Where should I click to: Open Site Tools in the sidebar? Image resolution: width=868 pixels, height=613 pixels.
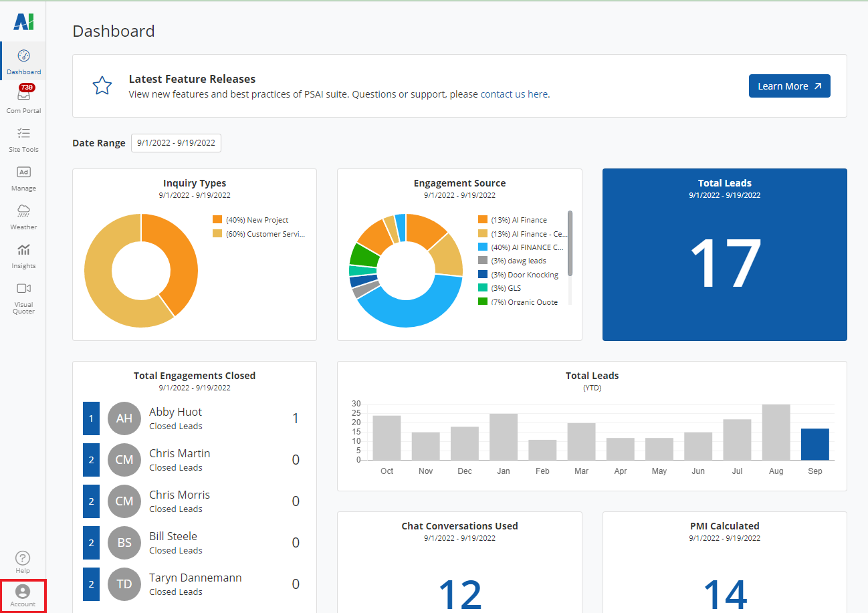[23, 134]
